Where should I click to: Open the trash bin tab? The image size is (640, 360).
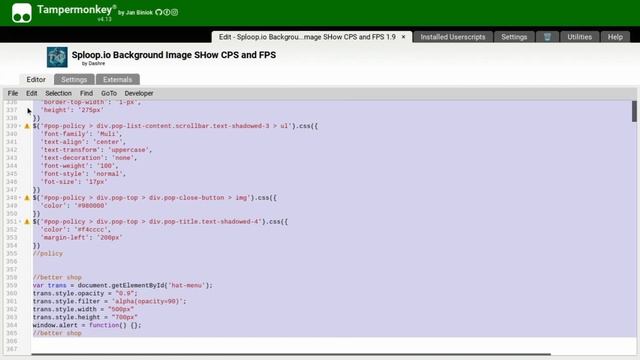[x=547, y=37]
